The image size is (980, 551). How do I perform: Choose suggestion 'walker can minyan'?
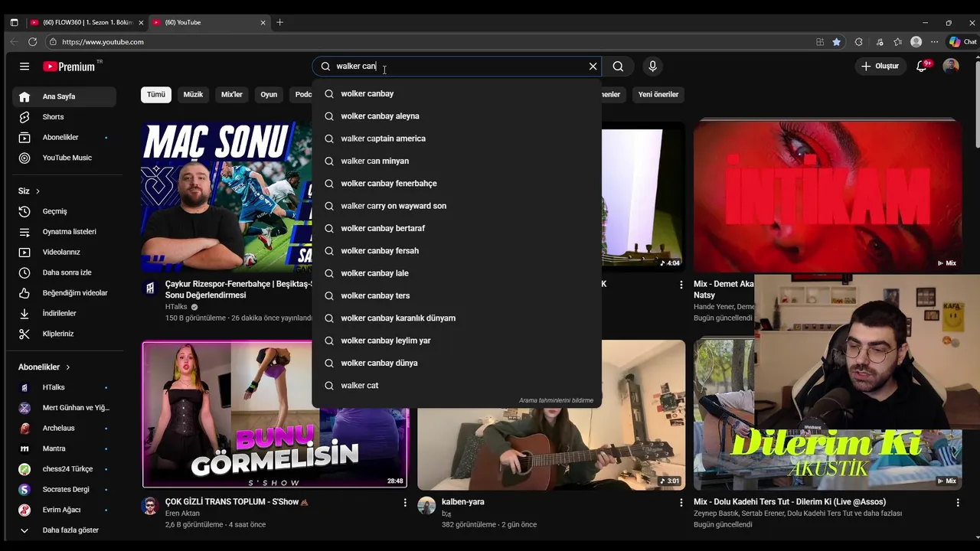(x=457, y=161)
